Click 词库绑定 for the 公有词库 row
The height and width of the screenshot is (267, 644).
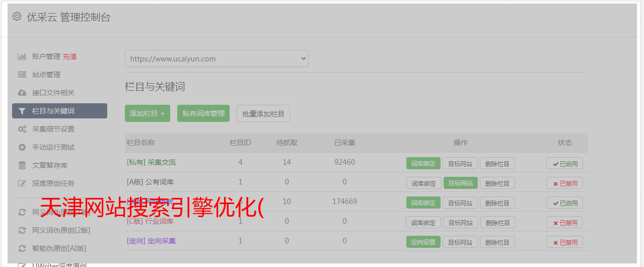(x=423, y=183)
